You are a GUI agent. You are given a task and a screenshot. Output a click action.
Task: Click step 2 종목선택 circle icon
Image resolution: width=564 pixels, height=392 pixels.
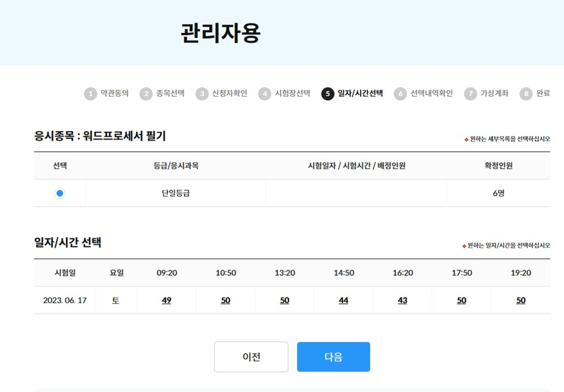click(x=146, y=94)
